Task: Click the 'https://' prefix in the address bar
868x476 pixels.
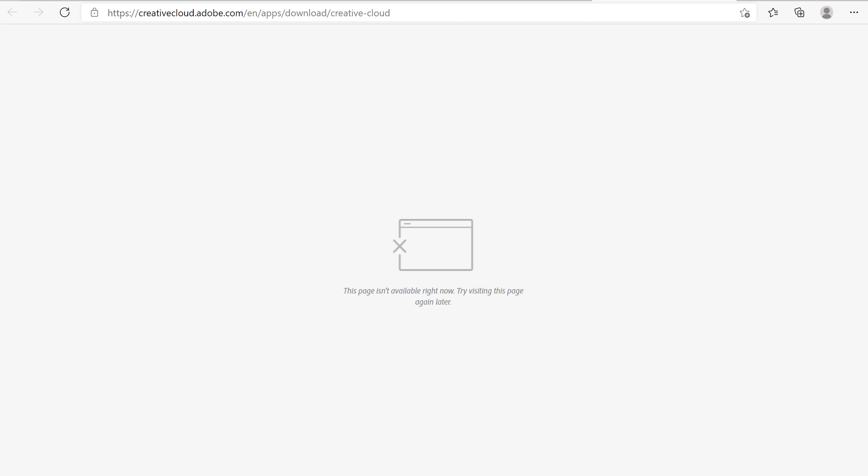Action: pyautogui.click(x=123, y=13)
